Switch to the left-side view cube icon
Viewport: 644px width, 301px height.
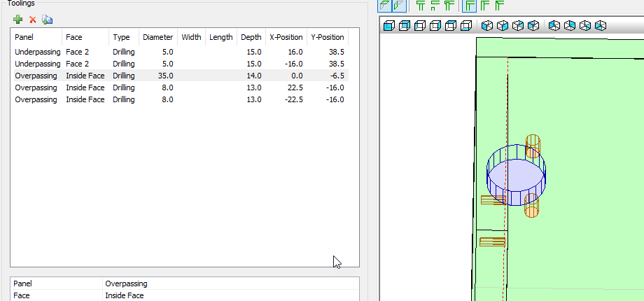pyautogui.click(x=420, y=26)
